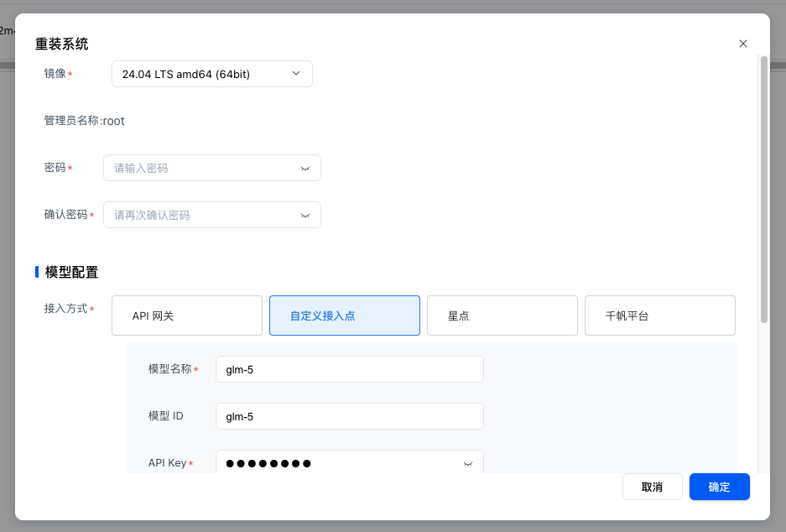The width and height of the screenshot is (786, 532).
Task: Edit the 模型 ID field
Action: 350,416
